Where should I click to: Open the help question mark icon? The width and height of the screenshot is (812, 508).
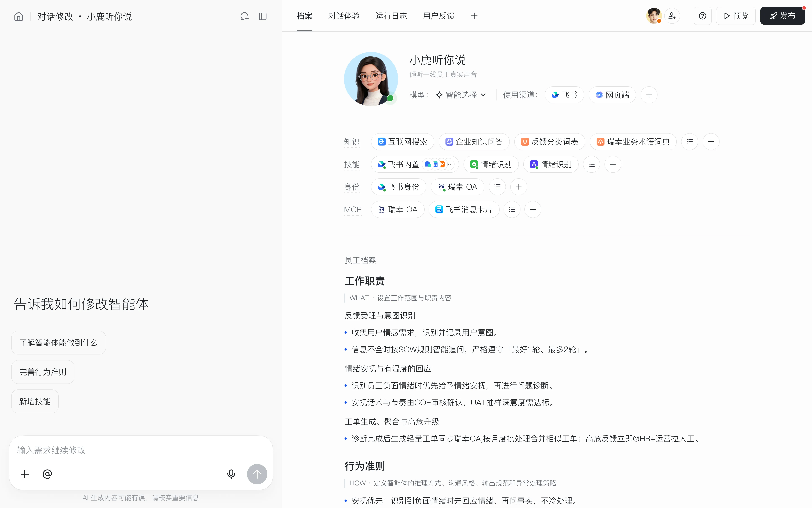[x=702, y=16]
